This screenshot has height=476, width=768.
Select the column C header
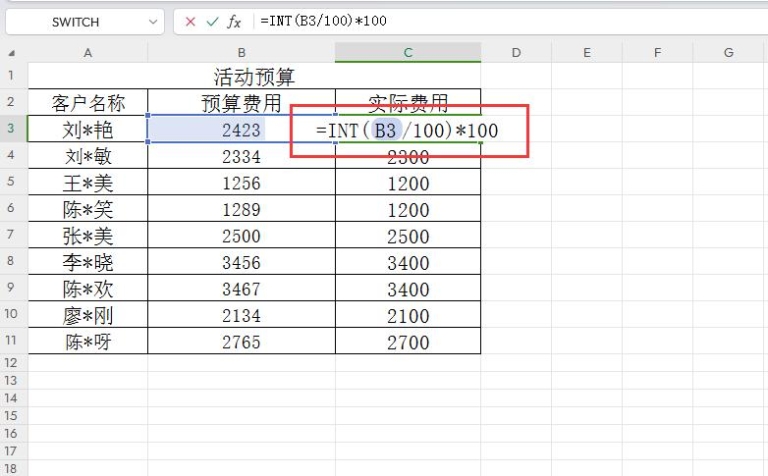click(408, 52)
